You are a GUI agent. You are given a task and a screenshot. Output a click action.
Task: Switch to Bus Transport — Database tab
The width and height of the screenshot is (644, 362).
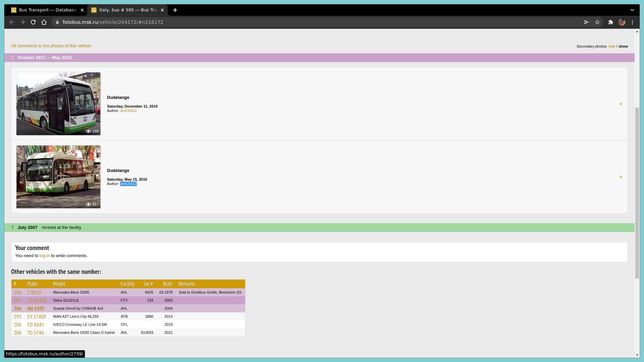pyautogui.click(x=47, y=10)
